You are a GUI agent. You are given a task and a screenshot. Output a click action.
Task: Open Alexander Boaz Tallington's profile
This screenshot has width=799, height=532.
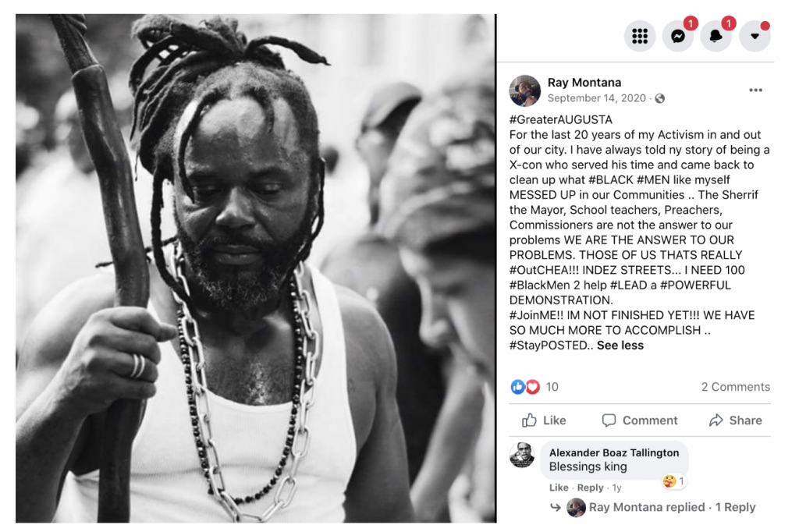pyautogui.click(x=613, y=452)
